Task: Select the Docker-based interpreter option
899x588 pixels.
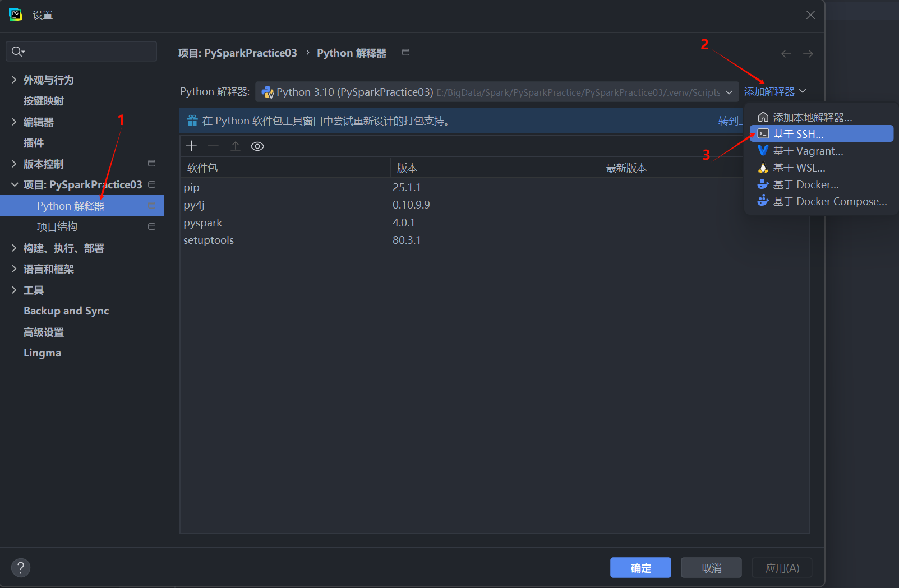Action: coord(805,184)
